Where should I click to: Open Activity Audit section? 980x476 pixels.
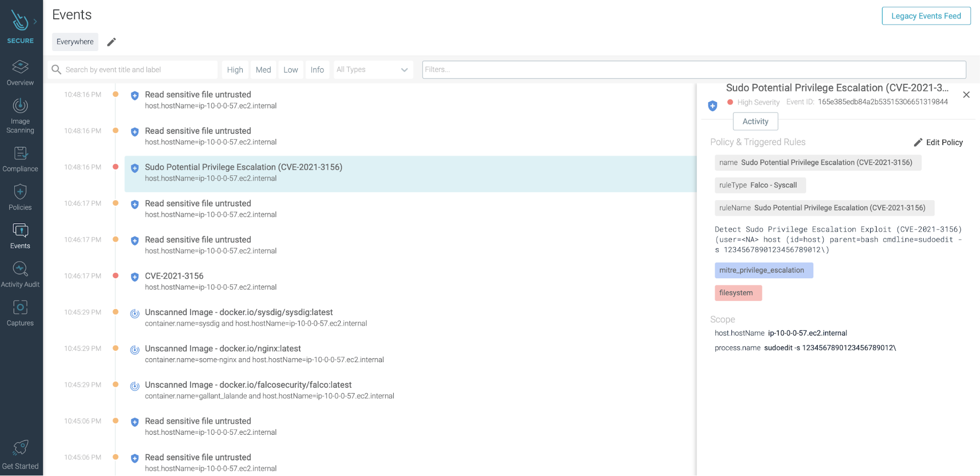20,275
